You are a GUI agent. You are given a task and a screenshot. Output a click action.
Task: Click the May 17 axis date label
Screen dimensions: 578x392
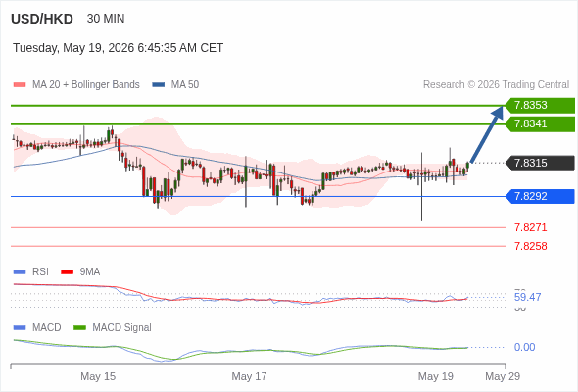(x=249, y=377)
